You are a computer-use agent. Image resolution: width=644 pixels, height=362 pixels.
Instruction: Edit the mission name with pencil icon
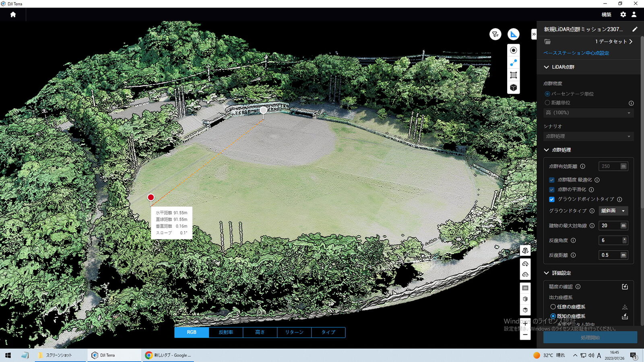coord(635,29)
